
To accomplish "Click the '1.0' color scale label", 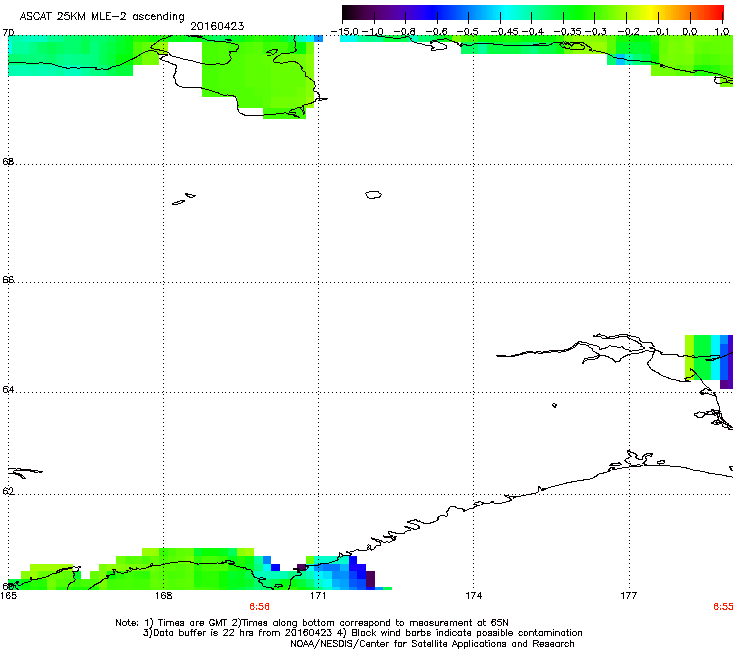I will coord(722,32).
